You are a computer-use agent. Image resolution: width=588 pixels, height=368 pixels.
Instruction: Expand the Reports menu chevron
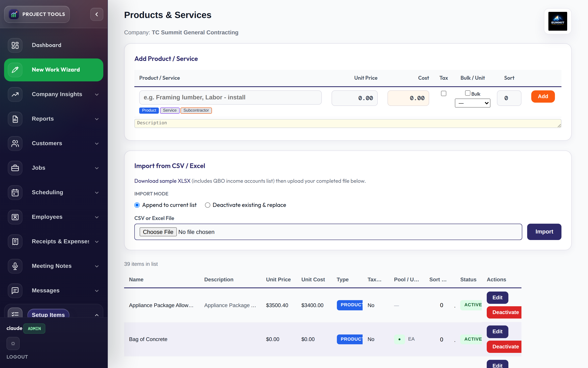click(x=97, y=119)
